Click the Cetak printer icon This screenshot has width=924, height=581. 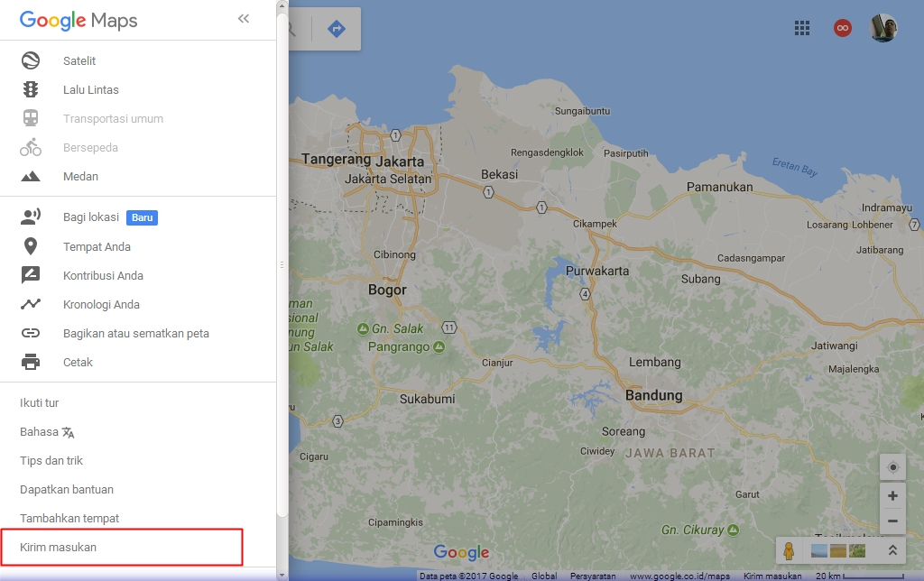pos(30,362)
